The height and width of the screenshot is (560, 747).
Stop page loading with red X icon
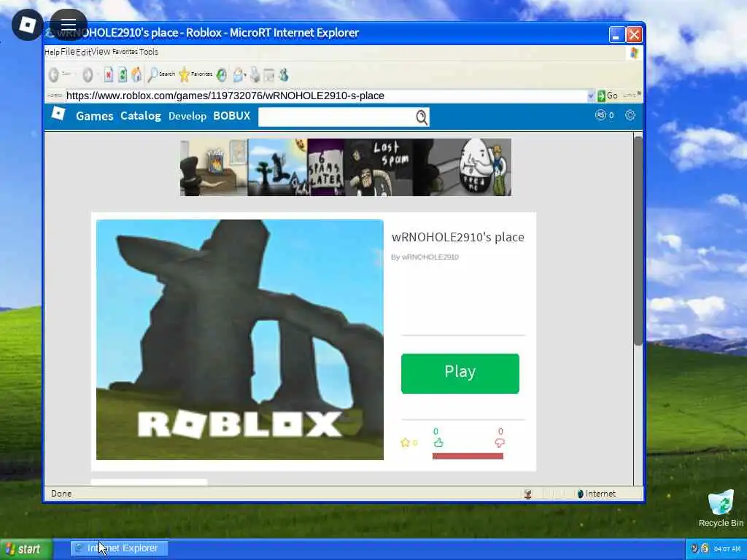coord(109,75)
